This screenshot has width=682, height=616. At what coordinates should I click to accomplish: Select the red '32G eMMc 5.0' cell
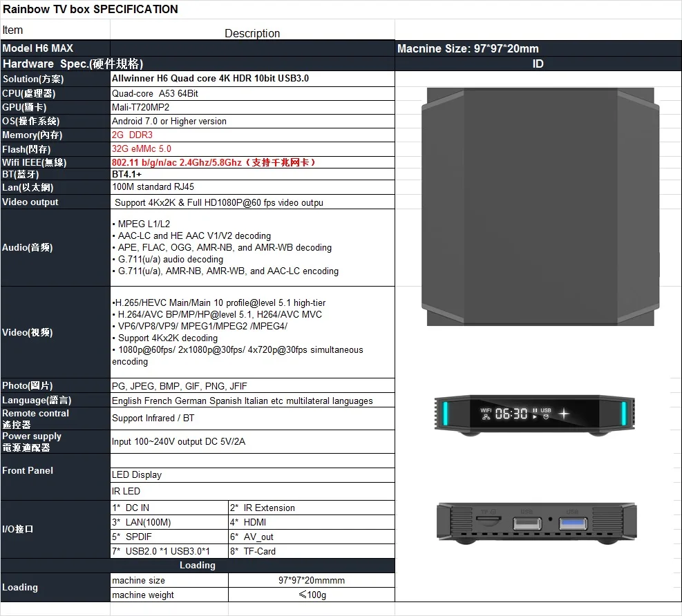coord(253,149)
